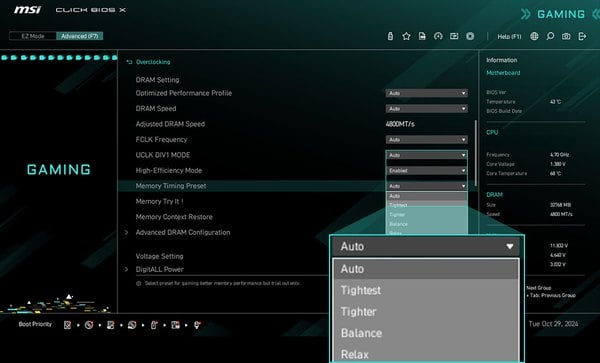Click the Motherboard heading in Information panel
Viewport: 600px width, 363px height.
tap(503, 73)
